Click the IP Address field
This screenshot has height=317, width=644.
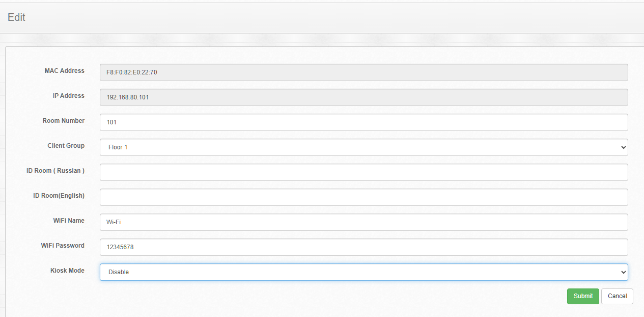[363, 97]
